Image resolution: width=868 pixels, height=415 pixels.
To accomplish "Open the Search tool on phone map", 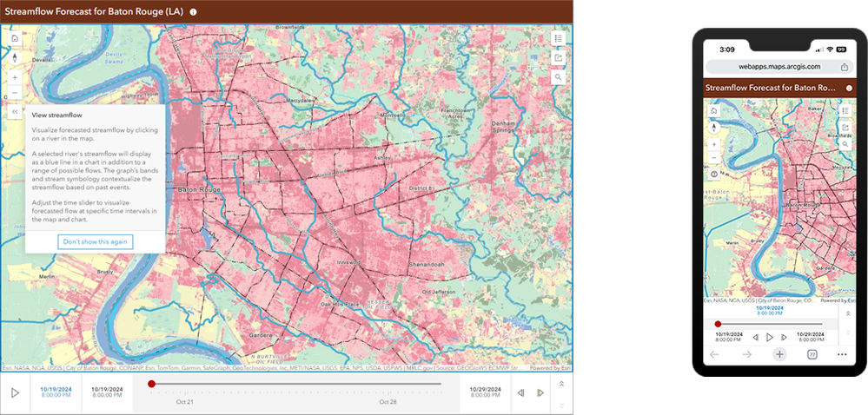I will click(x=845, y=144).
